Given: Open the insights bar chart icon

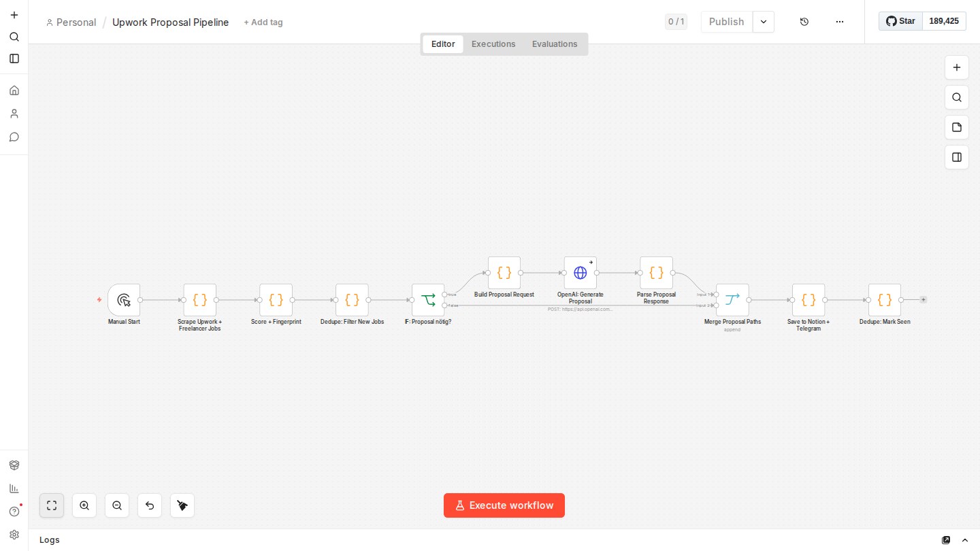Looking at the screenshot, I should (14, 488).
